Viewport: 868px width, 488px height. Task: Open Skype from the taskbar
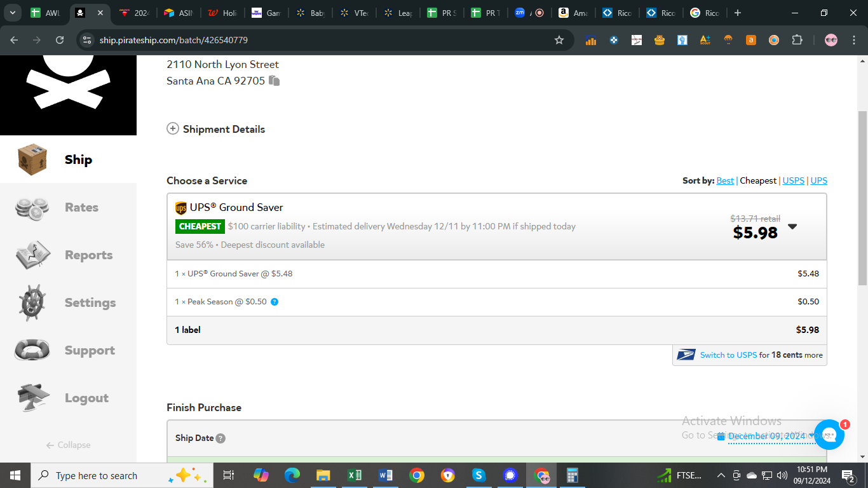(x=479, y=475)
